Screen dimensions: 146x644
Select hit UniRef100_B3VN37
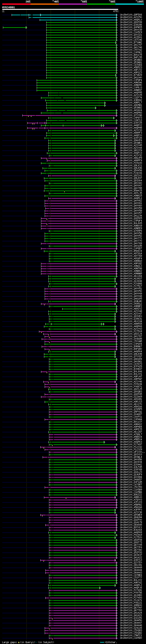131,369
